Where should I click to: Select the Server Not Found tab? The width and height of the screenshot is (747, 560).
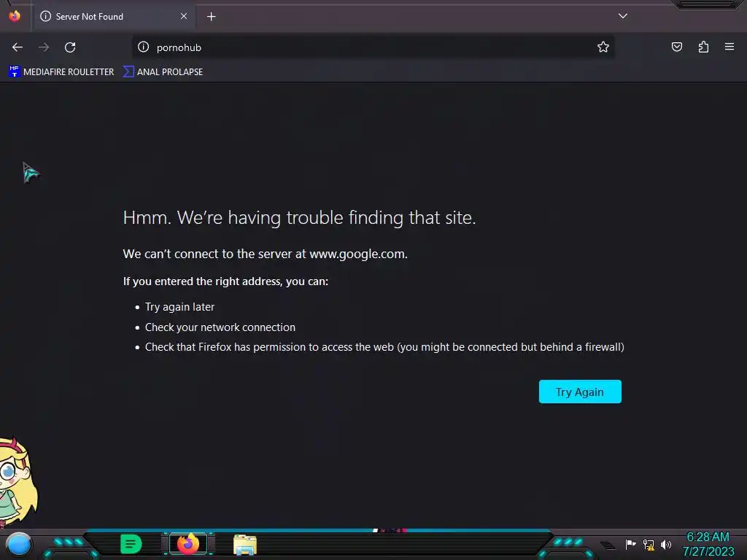[x=115, y=17]
